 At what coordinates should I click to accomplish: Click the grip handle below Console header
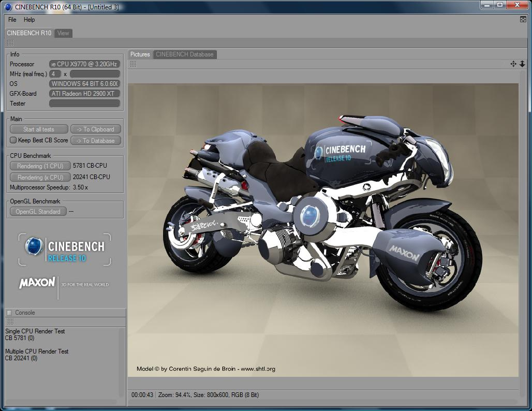coord(10,321)
